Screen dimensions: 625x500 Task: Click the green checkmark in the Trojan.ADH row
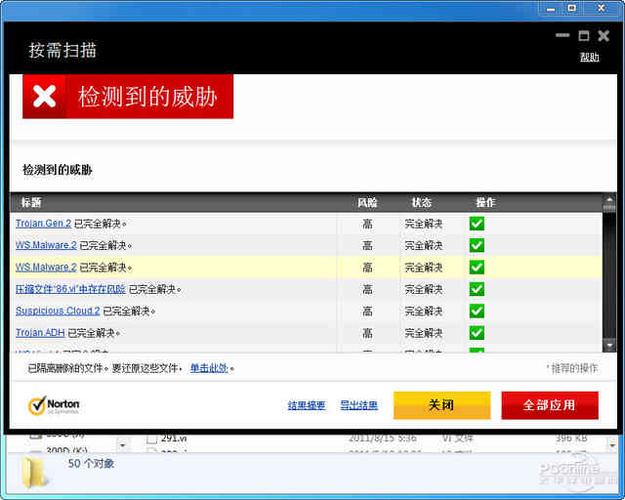coord(477,333)
